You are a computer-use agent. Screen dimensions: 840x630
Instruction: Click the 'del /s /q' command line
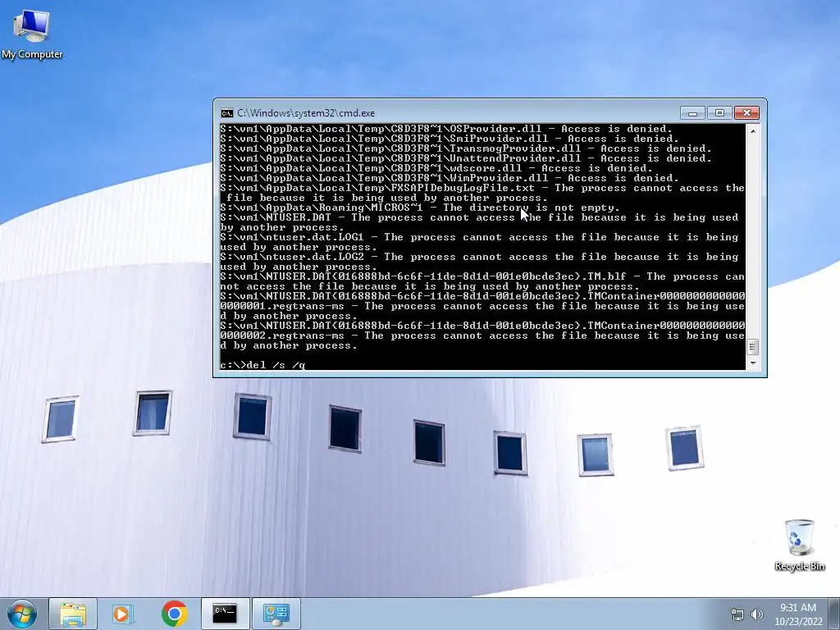point(262,365)
